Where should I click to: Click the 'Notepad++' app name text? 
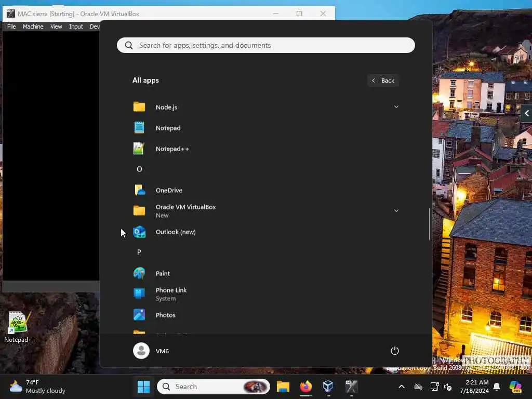(x=172, y=149)
